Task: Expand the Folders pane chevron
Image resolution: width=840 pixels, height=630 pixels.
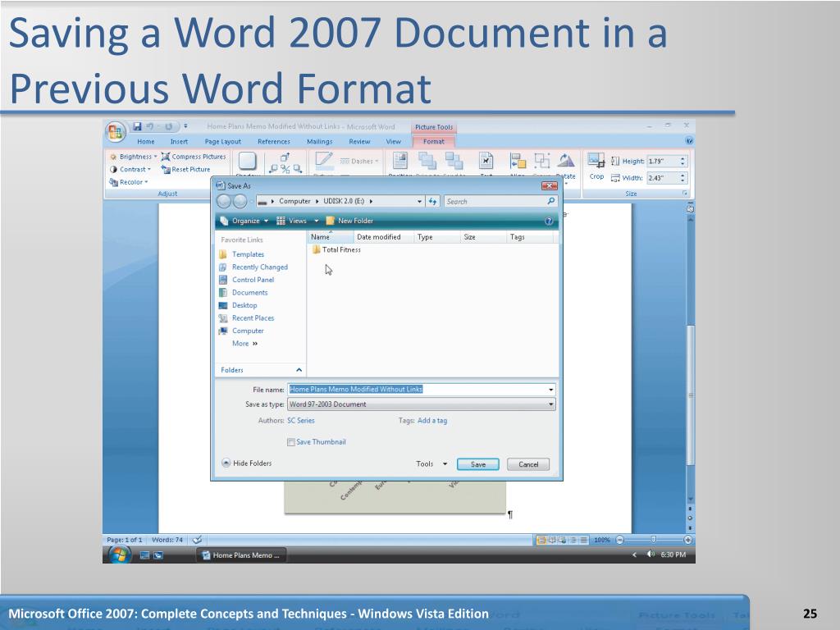Action: [299, 370]
